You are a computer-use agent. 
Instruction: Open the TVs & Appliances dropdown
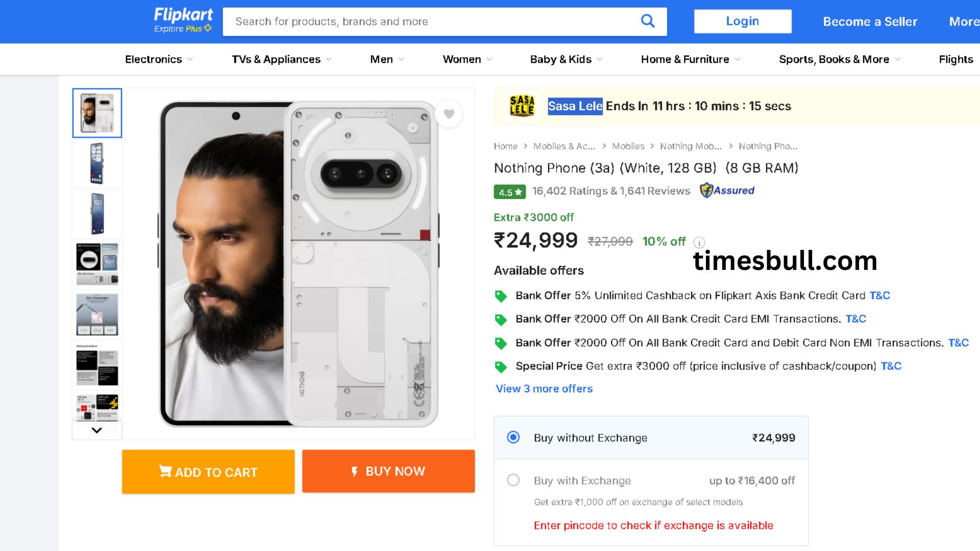281,59
